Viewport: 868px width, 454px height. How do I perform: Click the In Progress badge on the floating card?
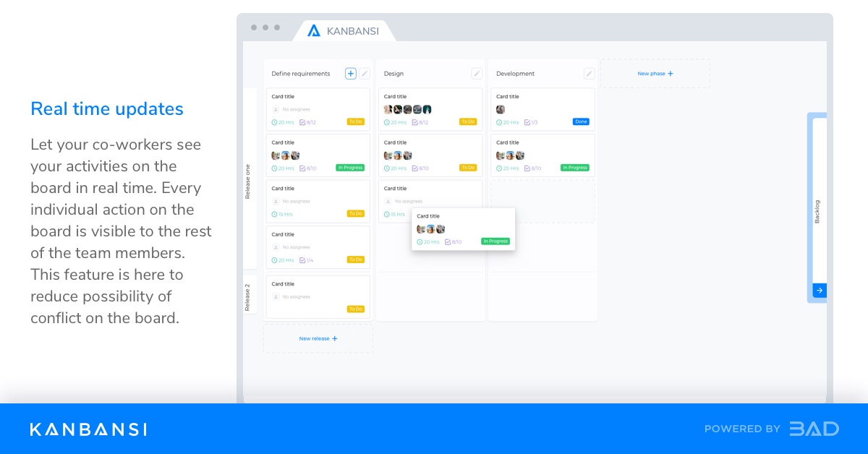[495, 241]
